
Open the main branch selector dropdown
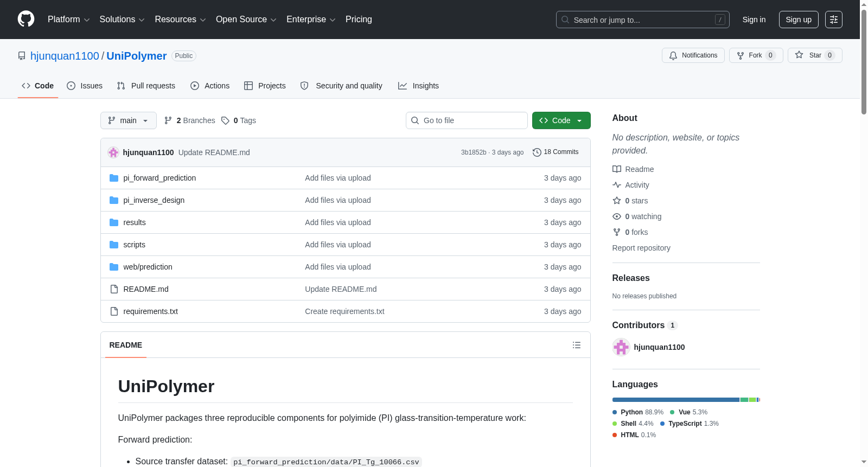(129, 120)
